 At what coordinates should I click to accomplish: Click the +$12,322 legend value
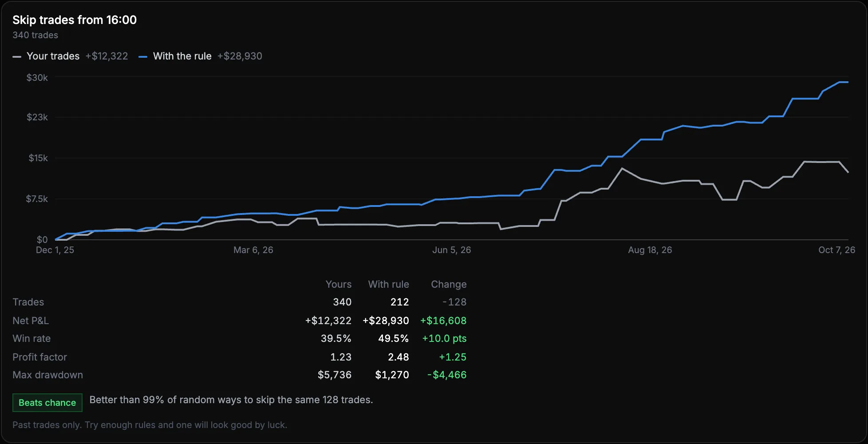(107, 56)
